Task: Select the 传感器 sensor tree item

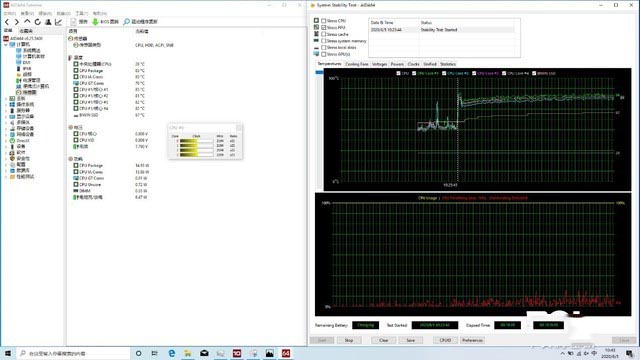Action: tap(27, 93)
